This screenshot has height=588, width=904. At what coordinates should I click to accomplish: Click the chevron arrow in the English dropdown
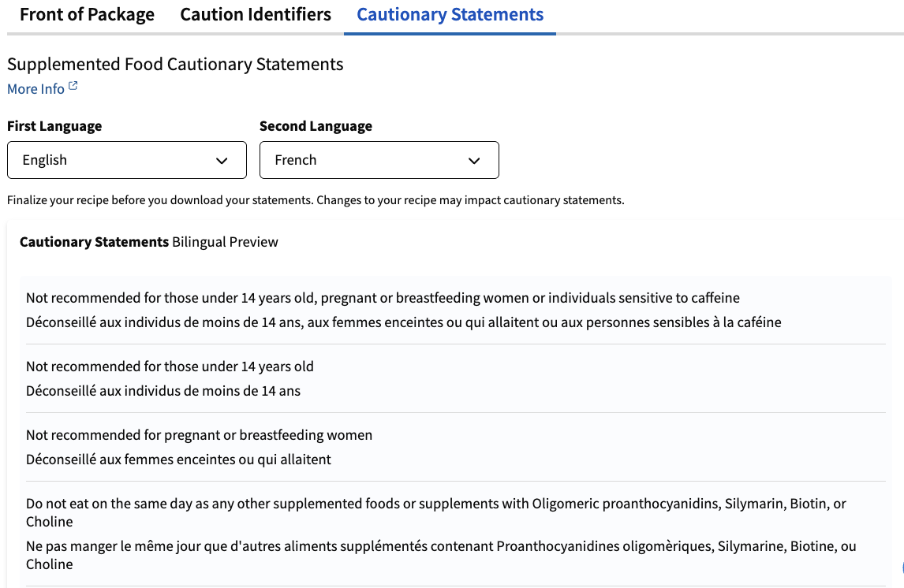(222, 161)
